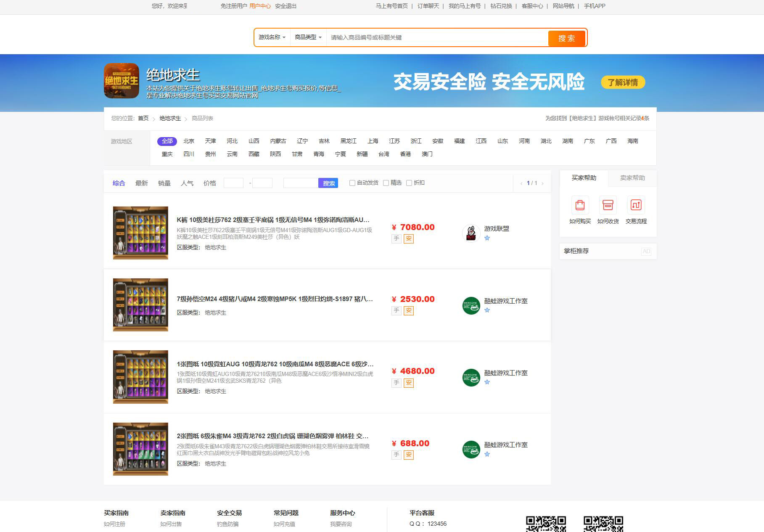Open the 如何购买 shopping-bag help icon

tap(580, 206)
